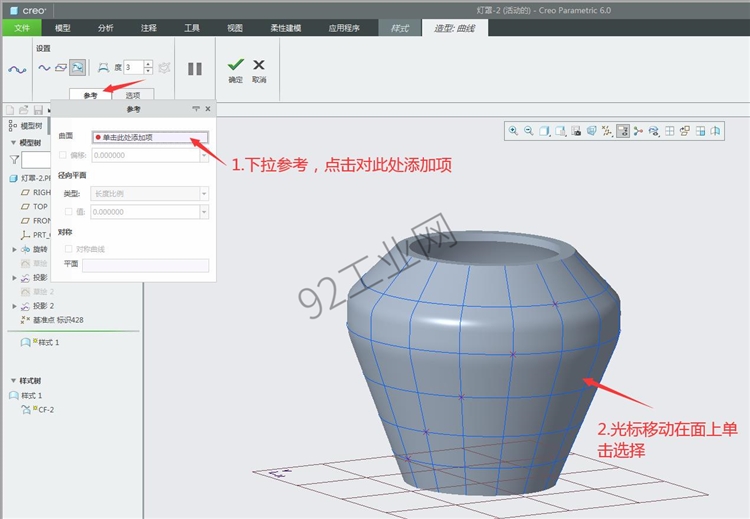Switch to the 应用程序 ribbon tab
Image resolution: width=750 pixels, height=519 pixels.
[344, 28]
